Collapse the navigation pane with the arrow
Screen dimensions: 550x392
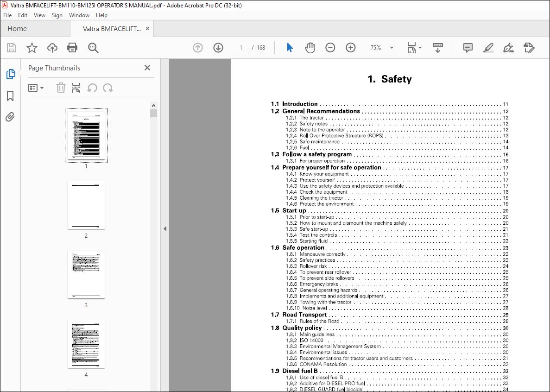point(165,228)
